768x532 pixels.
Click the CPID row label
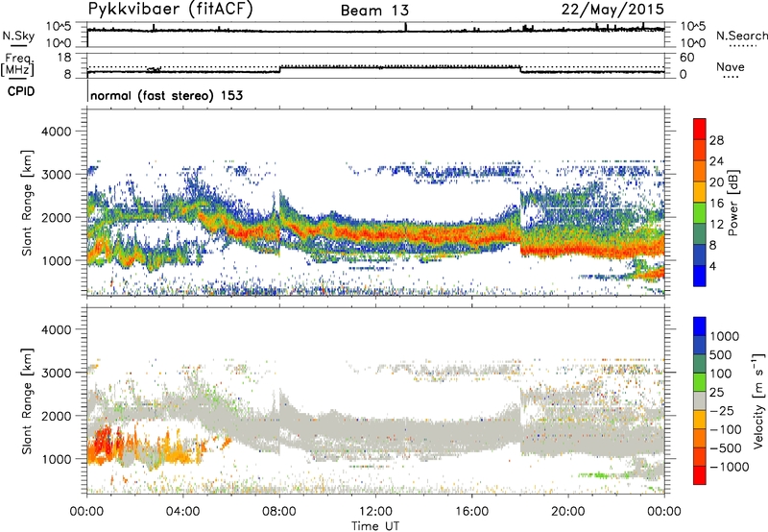(21, 91)
